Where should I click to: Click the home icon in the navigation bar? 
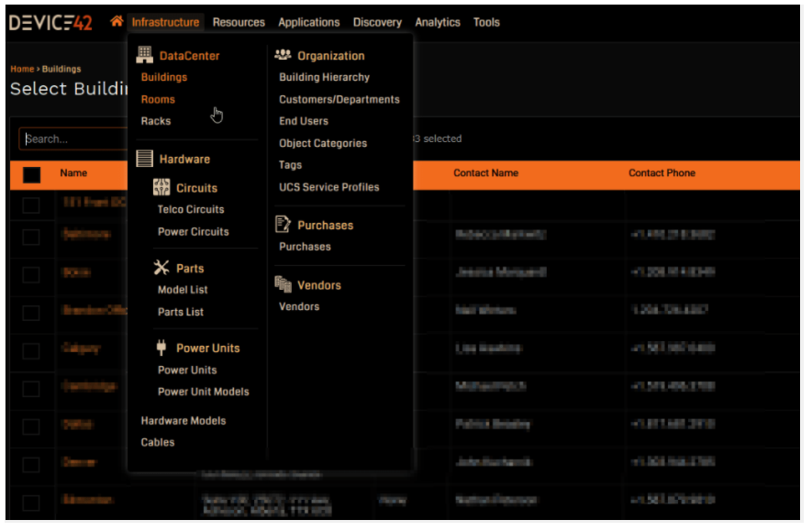point(117,21)
